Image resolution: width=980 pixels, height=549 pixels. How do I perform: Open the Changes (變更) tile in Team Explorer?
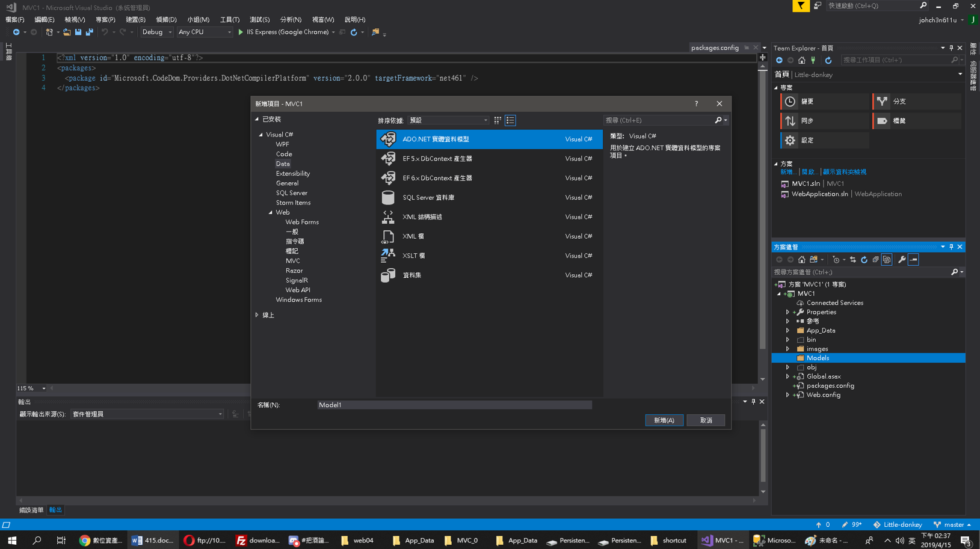(x=825, y=102)
